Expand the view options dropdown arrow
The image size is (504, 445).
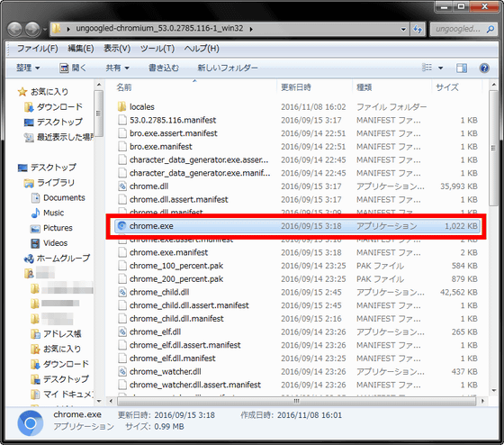point(441,68)
